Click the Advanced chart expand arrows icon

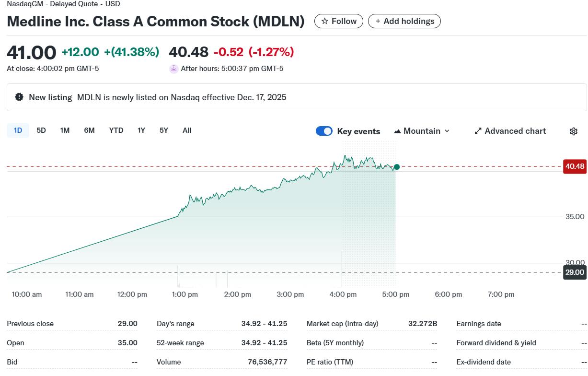(478, 131)
